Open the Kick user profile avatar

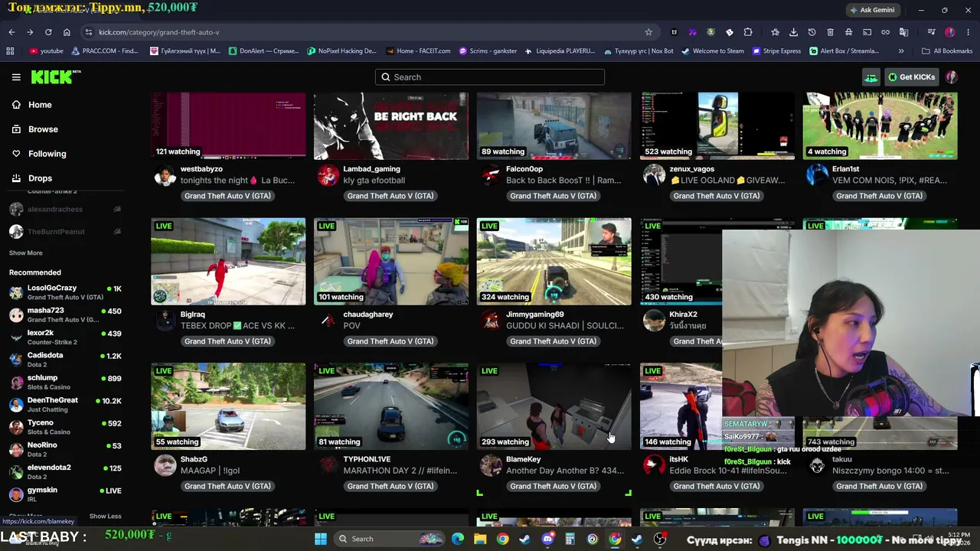click(952, 77)
